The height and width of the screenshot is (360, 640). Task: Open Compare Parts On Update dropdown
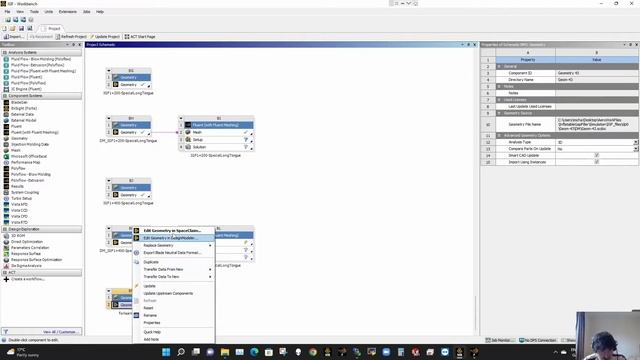coord(636,149)
